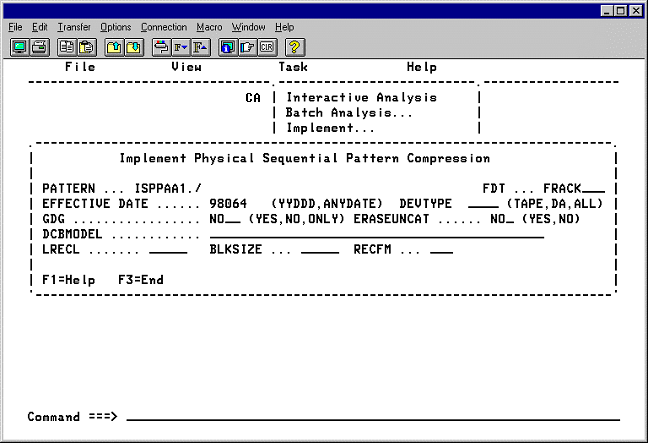Open the Connection menu
Viewport: 648px width, 443px height.
point(164,27)
